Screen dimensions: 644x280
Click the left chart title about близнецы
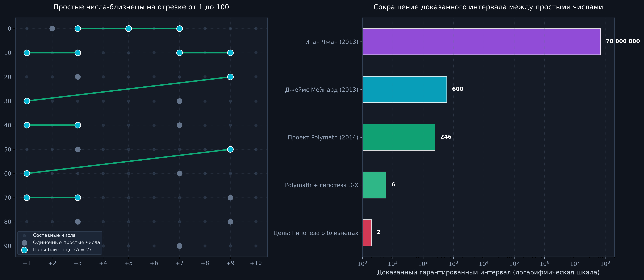[x=141, y=7]
